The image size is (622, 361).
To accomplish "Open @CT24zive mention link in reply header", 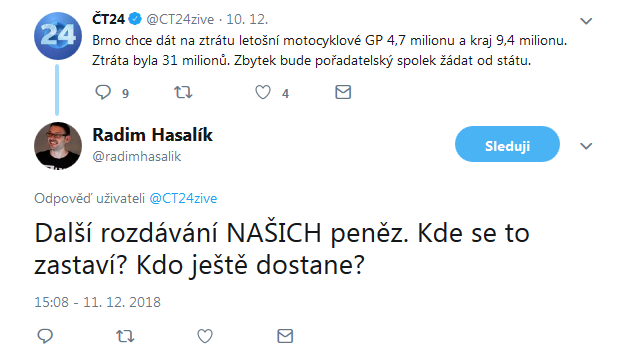I will pos(183,198).
